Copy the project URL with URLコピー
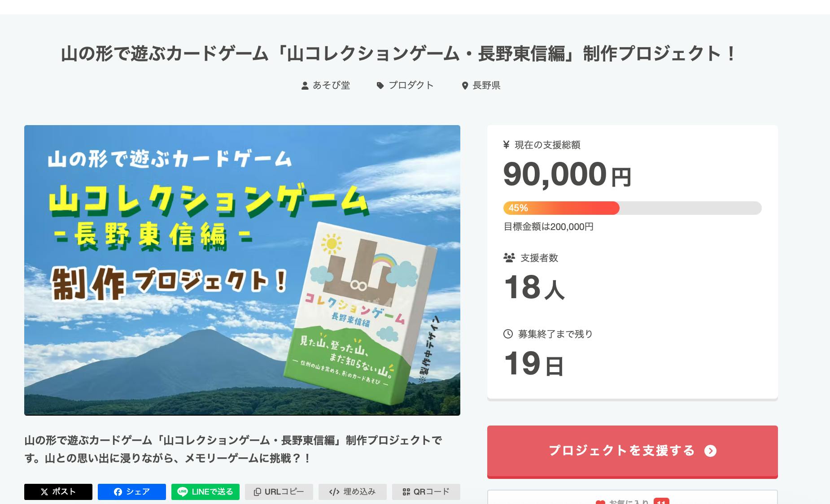The height and width of the screenshot is (504, 830). tap(279, 491)
